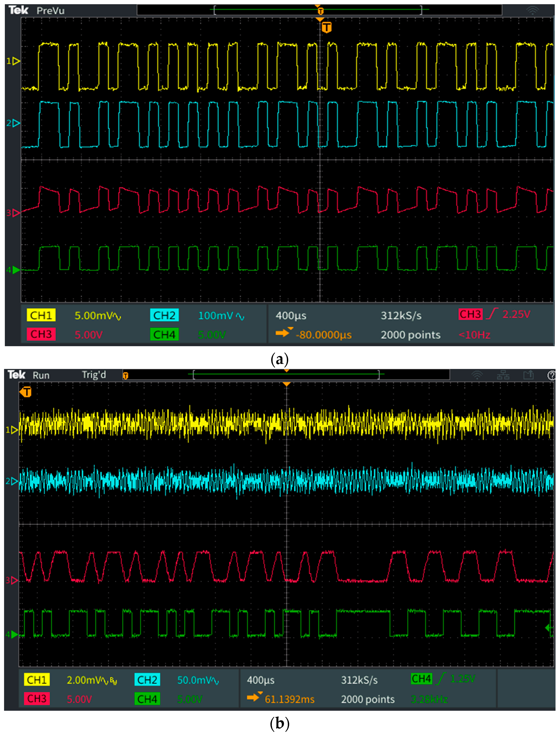Click CH3 trigger source badge in panel (a)
Viewport: 560px width, 734px height.
tap(470, 314)
